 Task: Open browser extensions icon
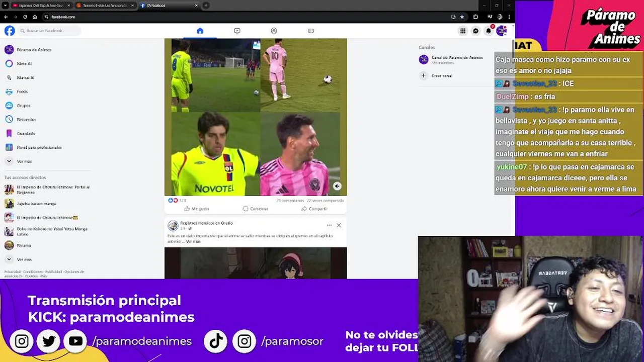pos(476,17)
